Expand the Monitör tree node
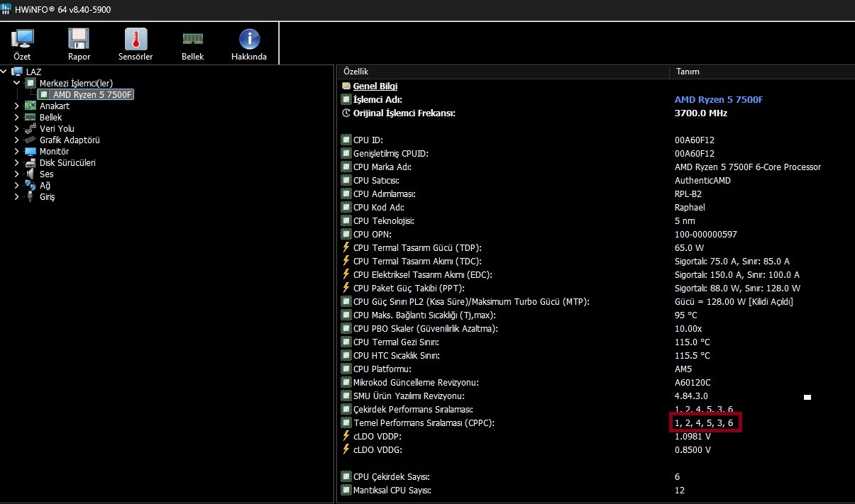 click(16, 151)
